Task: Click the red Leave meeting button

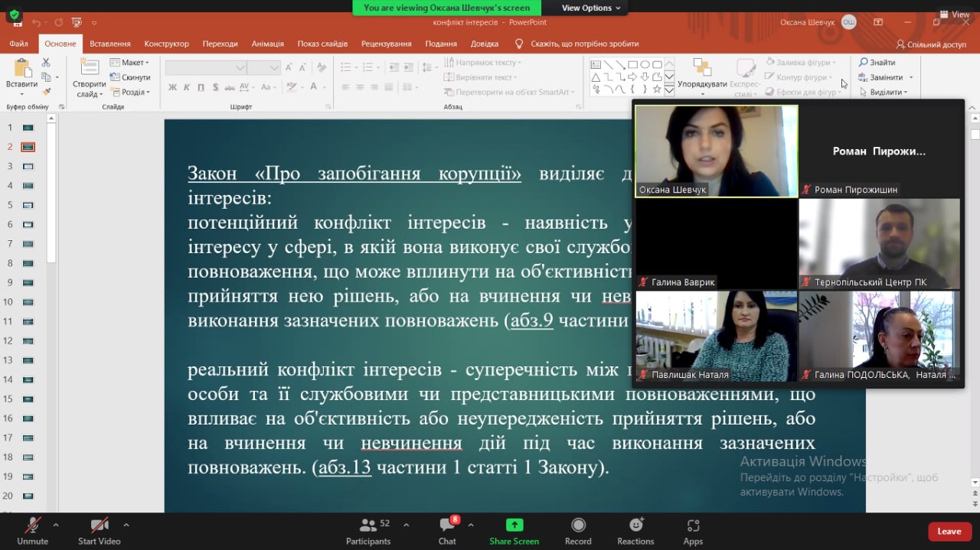Action: 949,531
